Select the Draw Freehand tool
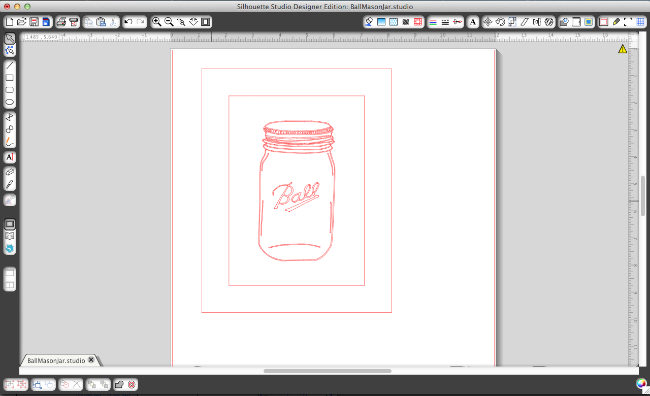 pyautogui.click(x=10, y=142)
